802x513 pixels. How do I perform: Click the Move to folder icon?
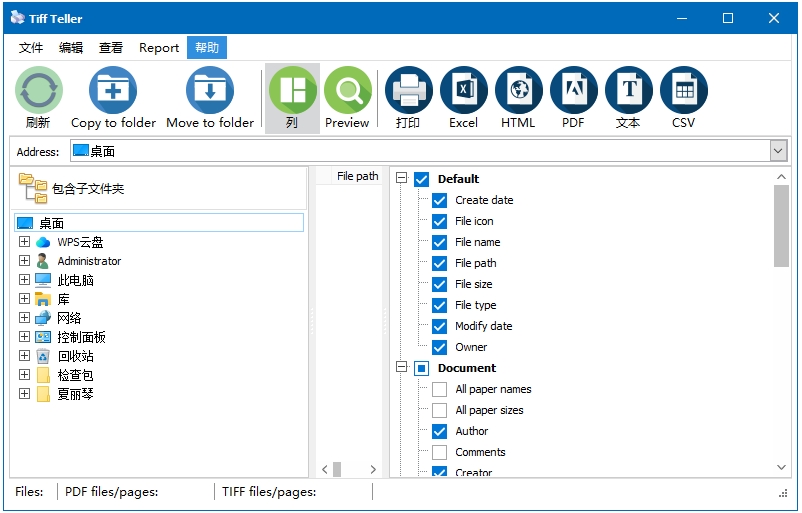(210, 91)
